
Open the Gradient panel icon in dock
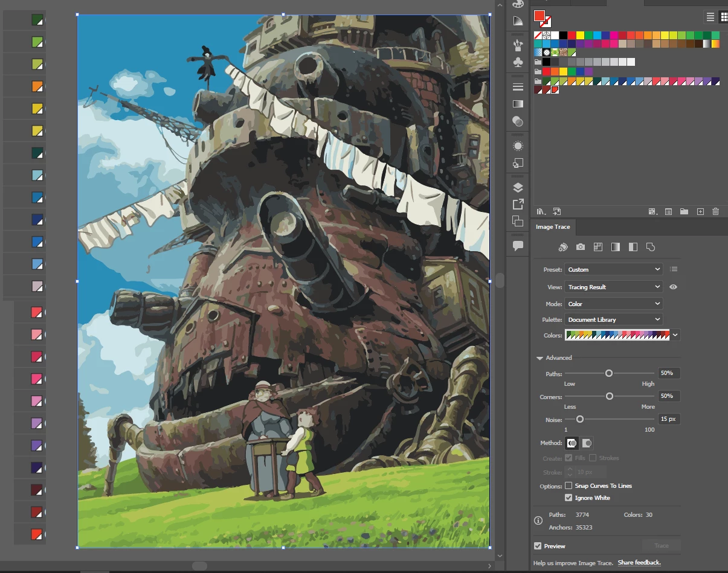[x=518, y=104]
